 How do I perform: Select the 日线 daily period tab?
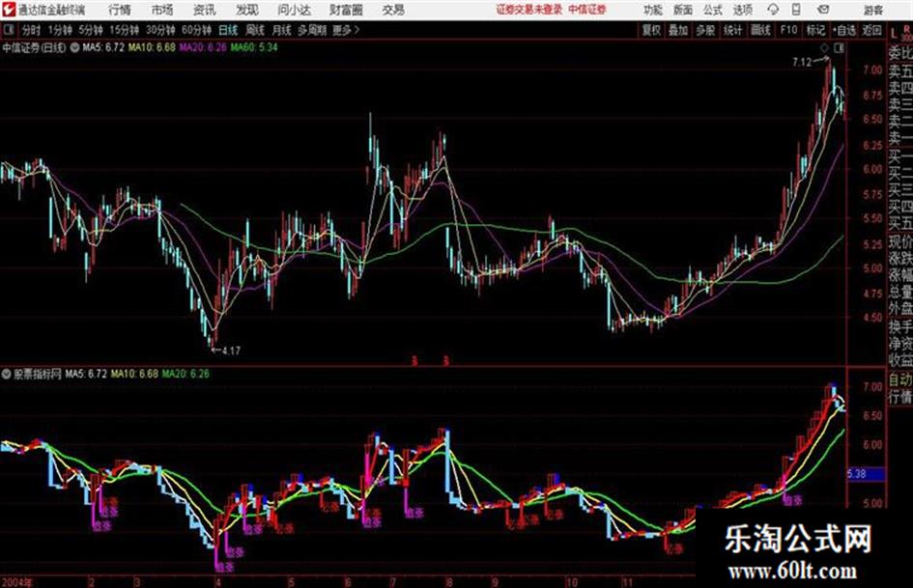pyautogui.click(x=228, y=30)
